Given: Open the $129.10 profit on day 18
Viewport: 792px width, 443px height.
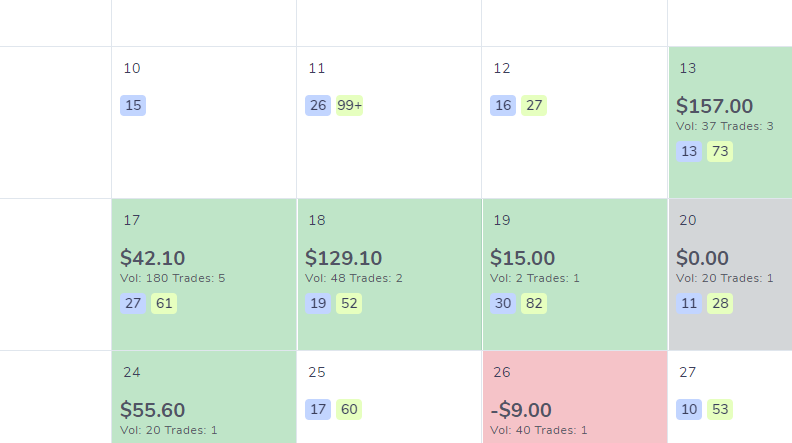Looking at the screenshot, I should 343,258.
